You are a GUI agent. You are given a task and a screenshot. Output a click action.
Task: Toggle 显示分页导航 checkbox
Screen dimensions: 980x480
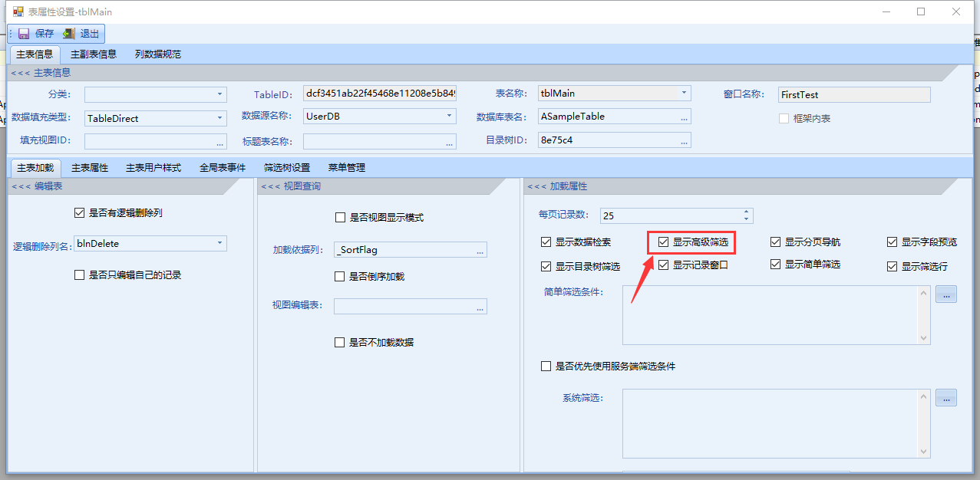point(776,242)
